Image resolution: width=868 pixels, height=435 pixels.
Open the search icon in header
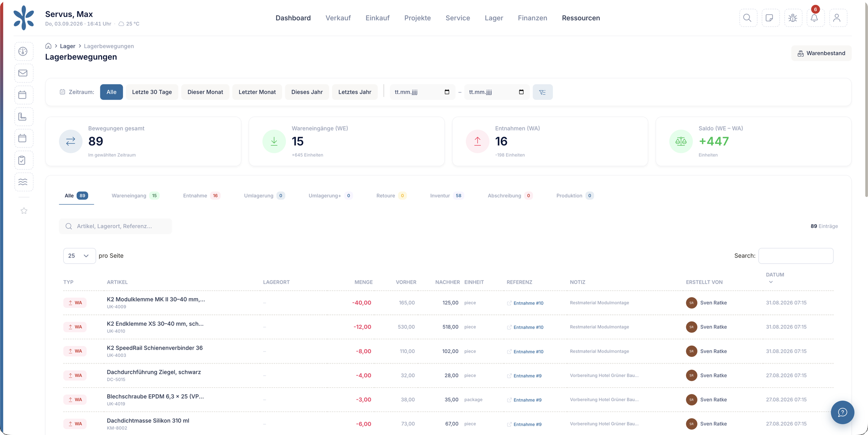tap(748, 18)
